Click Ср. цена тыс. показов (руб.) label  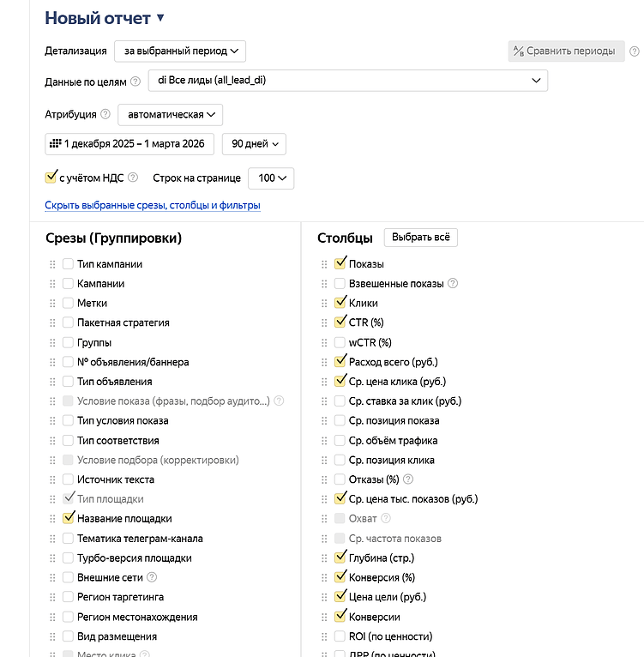[x=413, y=499]
